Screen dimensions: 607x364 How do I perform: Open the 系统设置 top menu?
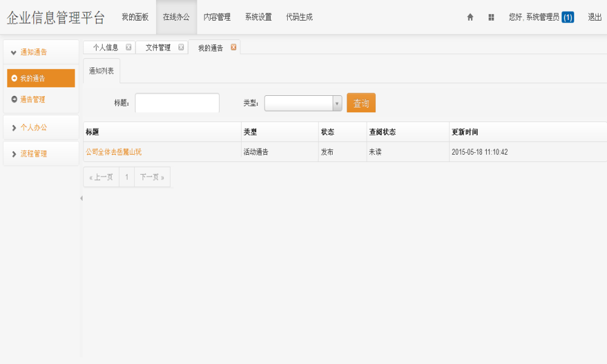258,17
